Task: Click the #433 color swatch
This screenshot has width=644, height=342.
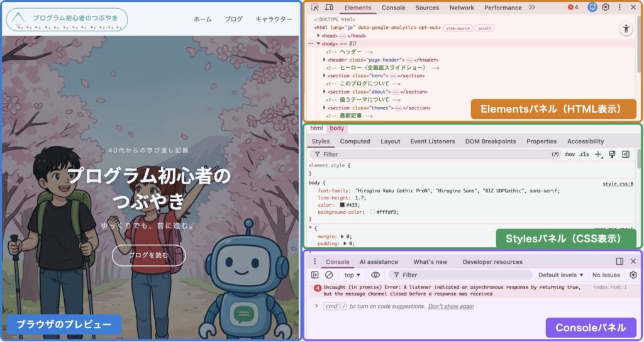Action: (341, 205)
